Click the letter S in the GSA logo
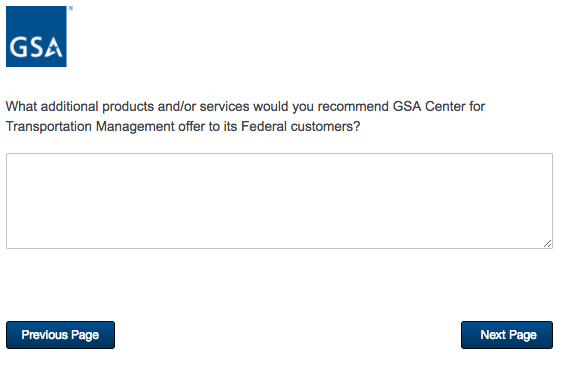565x369 pixels. tap(36, 48)
